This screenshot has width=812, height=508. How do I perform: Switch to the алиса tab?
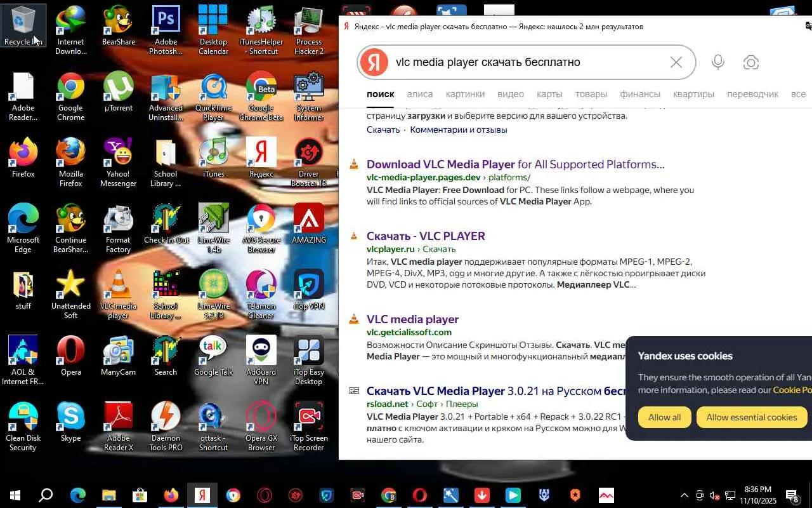tap(419, 94)
